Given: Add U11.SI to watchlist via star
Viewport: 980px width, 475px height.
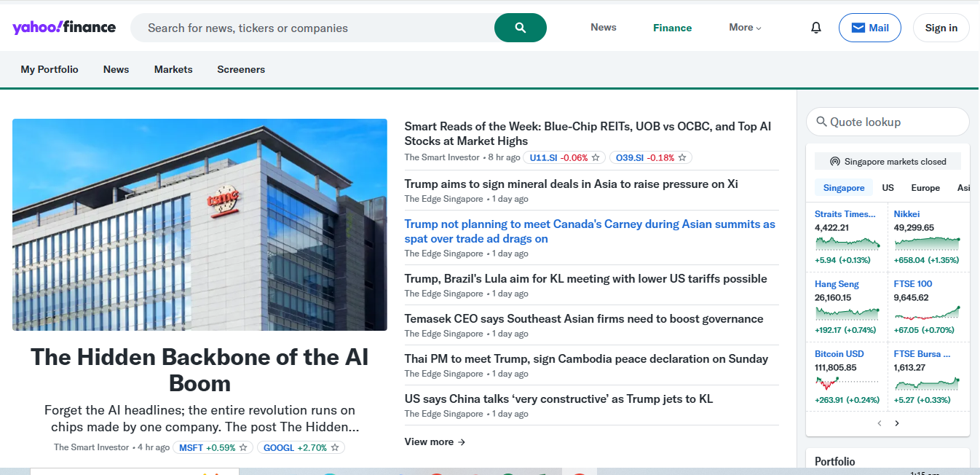Looking at the screenshot, I should point(596,157).
